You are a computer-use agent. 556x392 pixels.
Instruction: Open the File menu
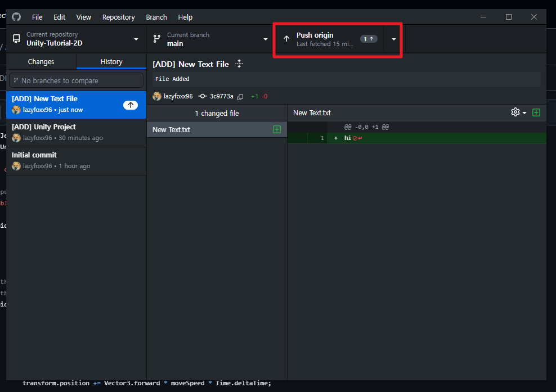click(37, 17)
